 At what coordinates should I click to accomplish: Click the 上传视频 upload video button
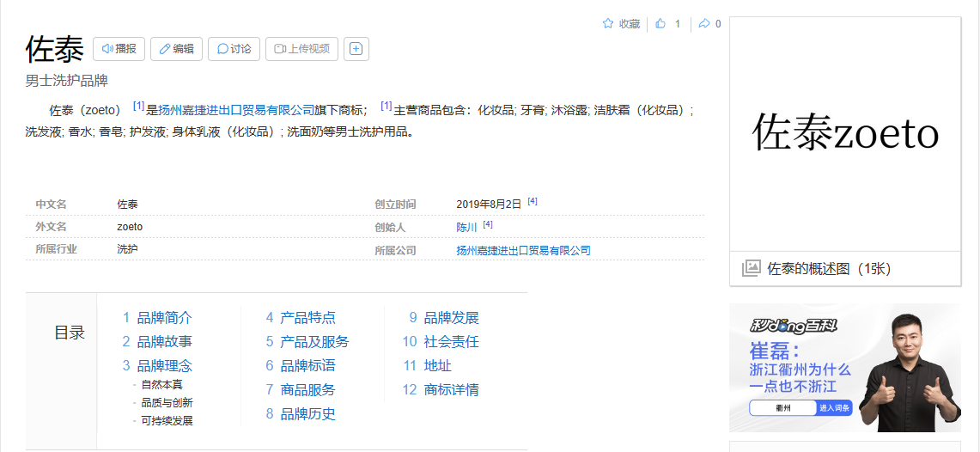click(x=301, y=49)
